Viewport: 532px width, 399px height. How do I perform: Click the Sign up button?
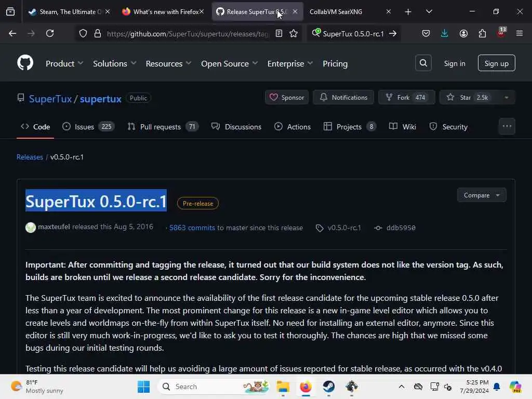pyautogui.click(x=496, y=63)
